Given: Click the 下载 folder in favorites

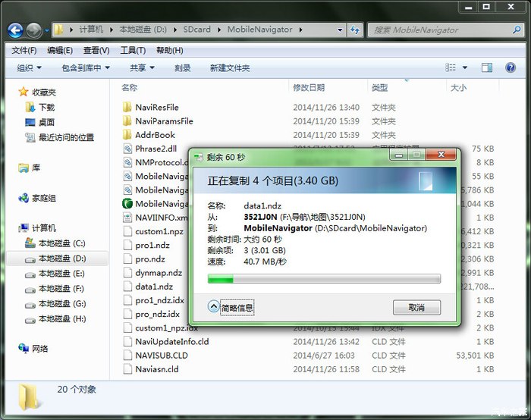Looking at the screenshot, I should click(46, 108).
